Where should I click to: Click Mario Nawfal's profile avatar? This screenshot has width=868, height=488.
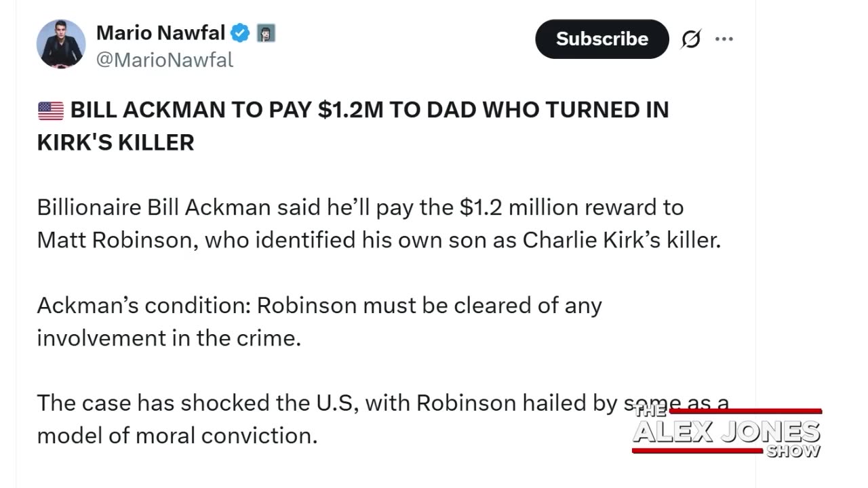(61, 44)
